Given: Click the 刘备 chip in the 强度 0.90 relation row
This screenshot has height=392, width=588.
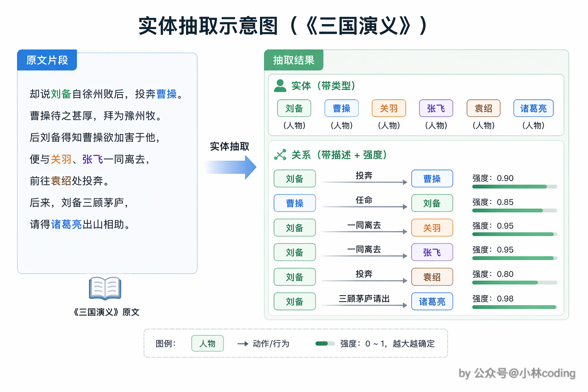Looking at the screenshot, I should (x=295, y=179).
